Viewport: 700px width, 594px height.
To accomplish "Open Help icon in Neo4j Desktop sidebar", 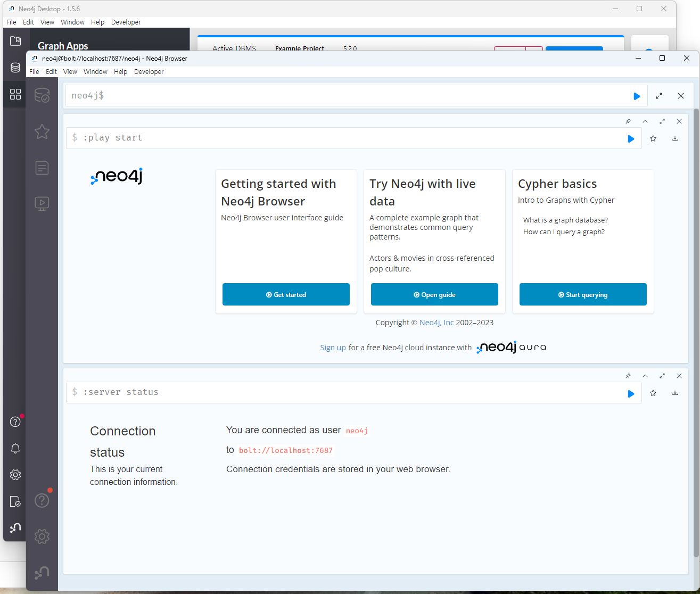I will click(15, 422).
